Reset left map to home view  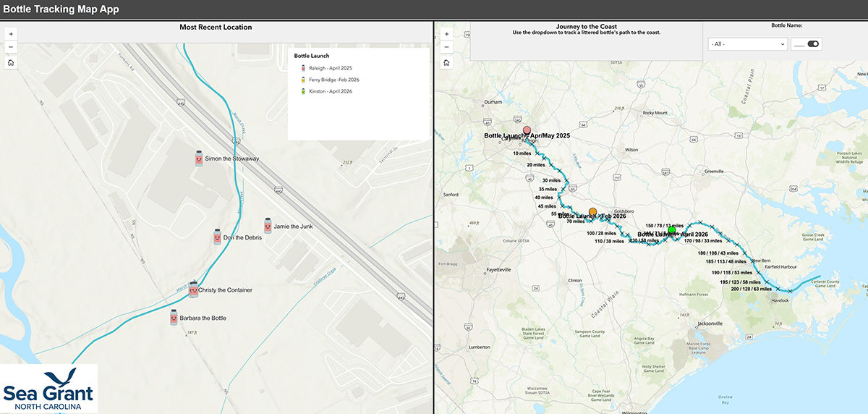pos(11,63)
